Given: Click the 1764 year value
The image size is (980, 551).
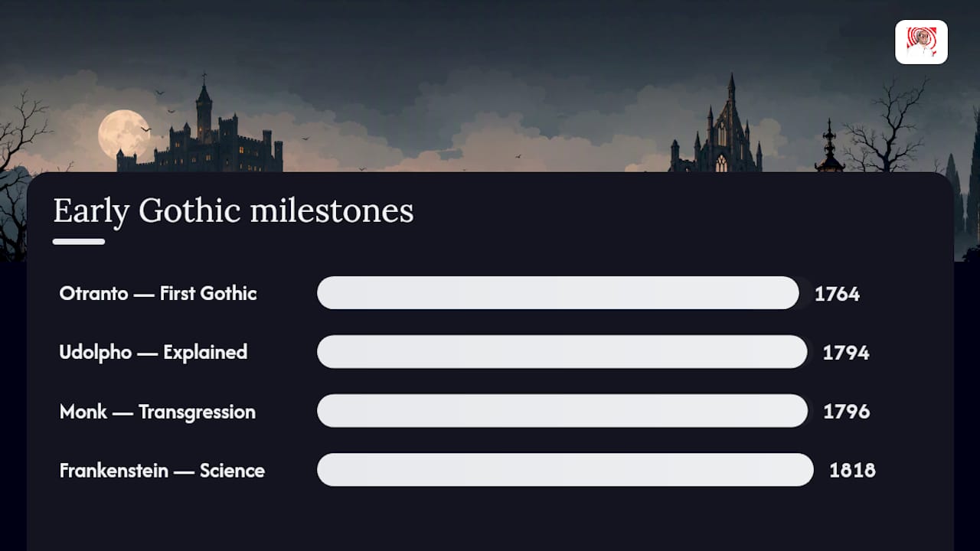Looking at the screenshot, I should pyautogui.click(x=837, y=294).
